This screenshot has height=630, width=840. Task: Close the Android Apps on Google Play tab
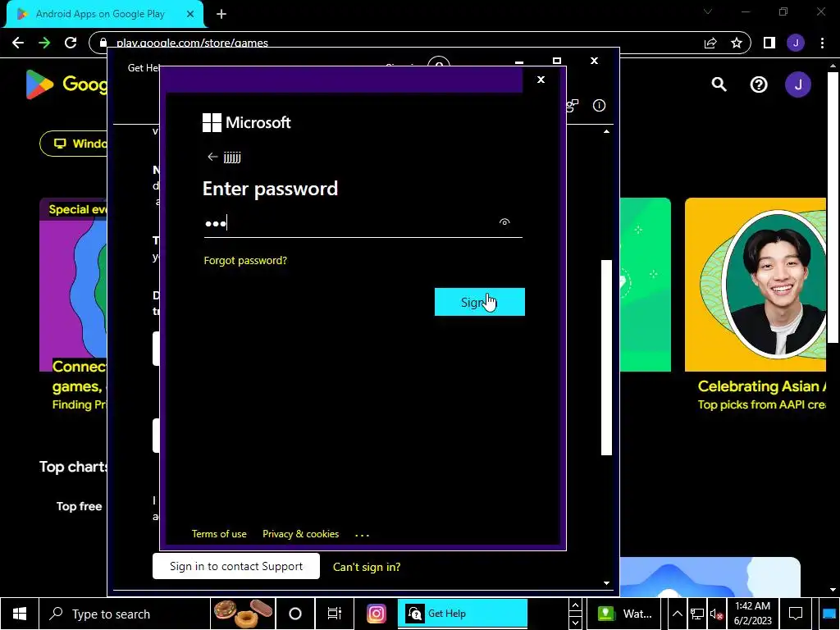190,14
